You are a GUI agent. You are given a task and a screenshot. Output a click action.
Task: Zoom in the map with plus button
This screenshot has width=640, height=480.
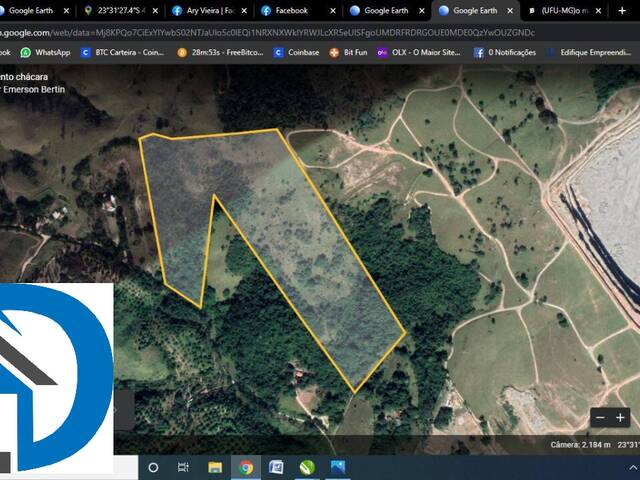(620, 418)
